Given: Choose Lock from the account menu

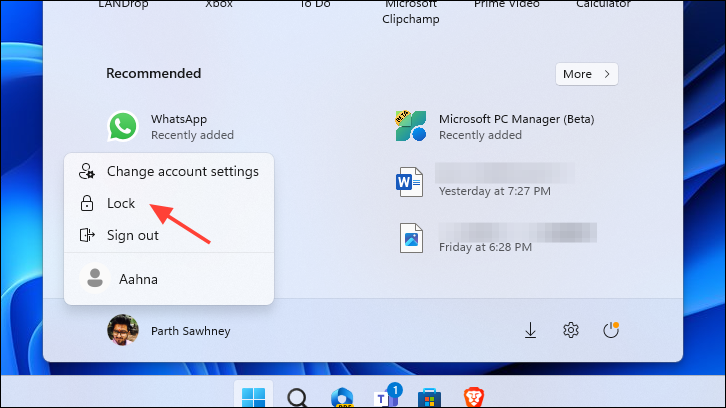Looking at the screenshot, I should pos(169,203).
